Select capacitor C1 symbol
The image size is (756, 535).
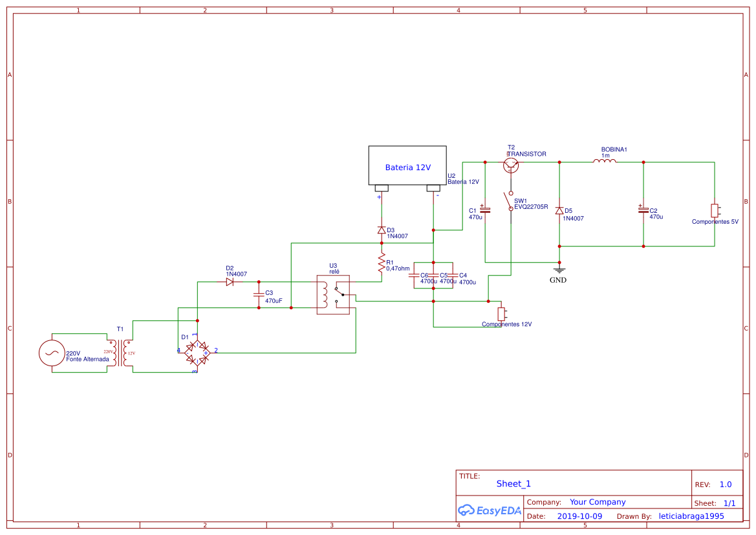click(485, 210)
